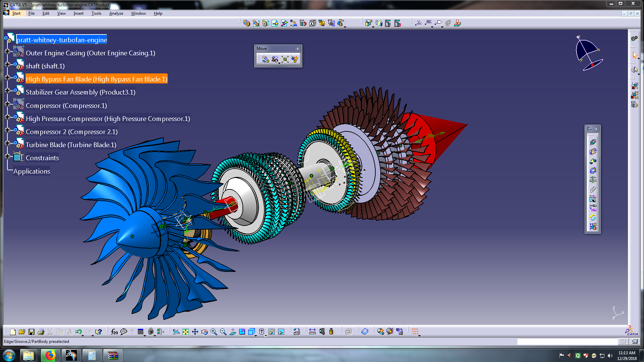This screenshot has width=644, height=362.
Task: Click the Measure Between icon
Action: point(312,332)
